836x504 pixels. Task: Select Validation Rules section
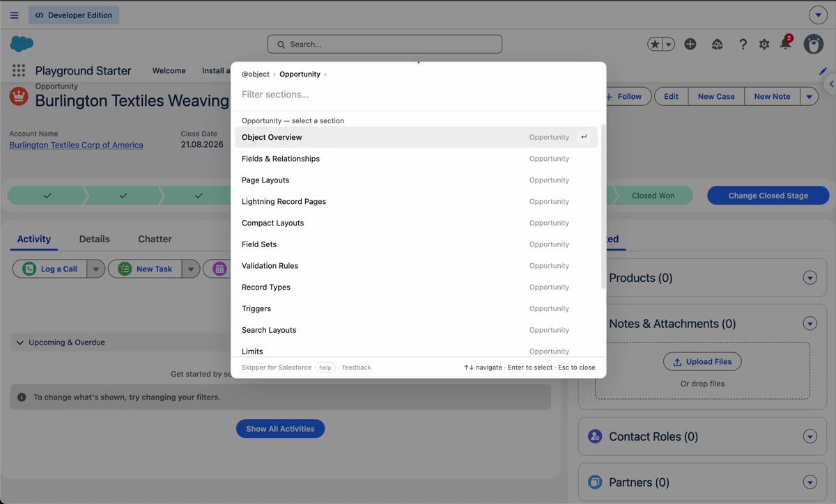coord(416,266)
